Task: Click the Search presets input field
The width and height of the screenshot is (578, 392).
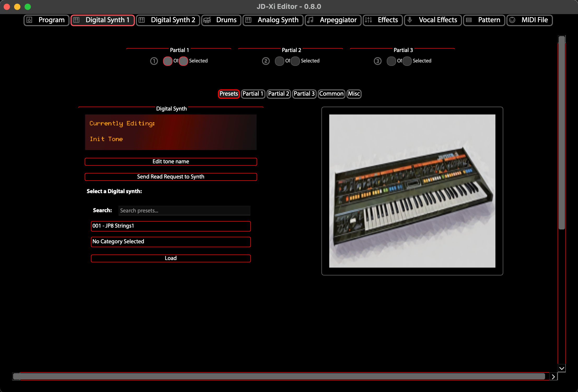Action: [184, 211]
